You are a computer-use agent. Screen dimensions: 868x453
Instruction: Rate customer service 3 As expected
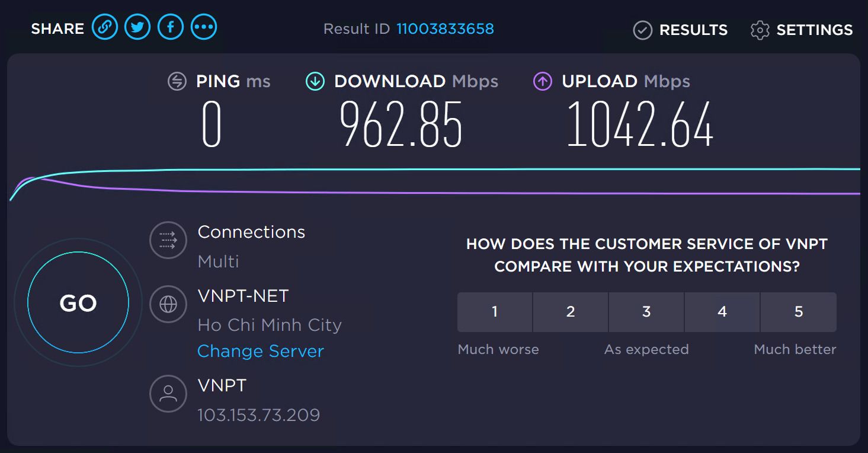[646, 312]
